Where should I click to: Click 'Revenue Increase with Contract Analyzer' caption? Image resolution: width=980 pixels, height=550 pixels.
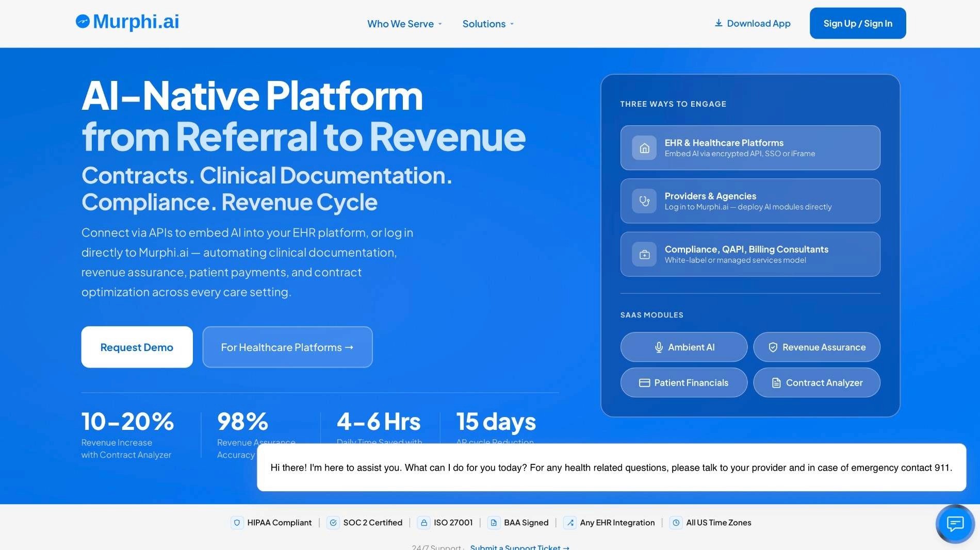[126, 449]
